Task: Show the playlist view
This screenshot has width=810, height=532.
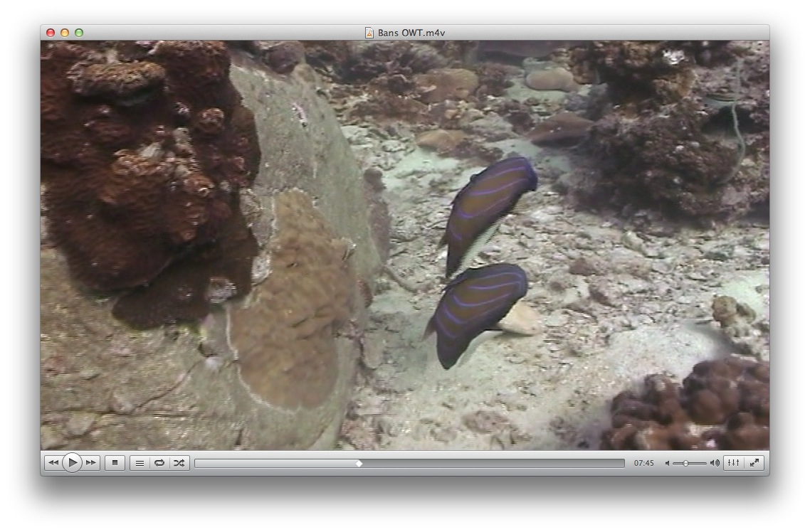Action: point(140,463)
